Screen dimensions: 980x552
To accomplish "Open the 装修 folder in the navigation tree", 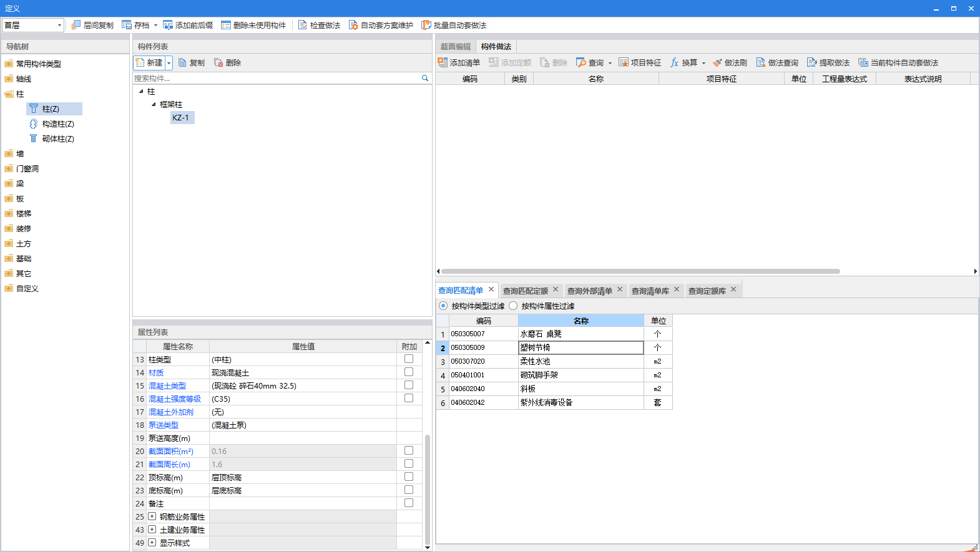I will coord(24,228).
